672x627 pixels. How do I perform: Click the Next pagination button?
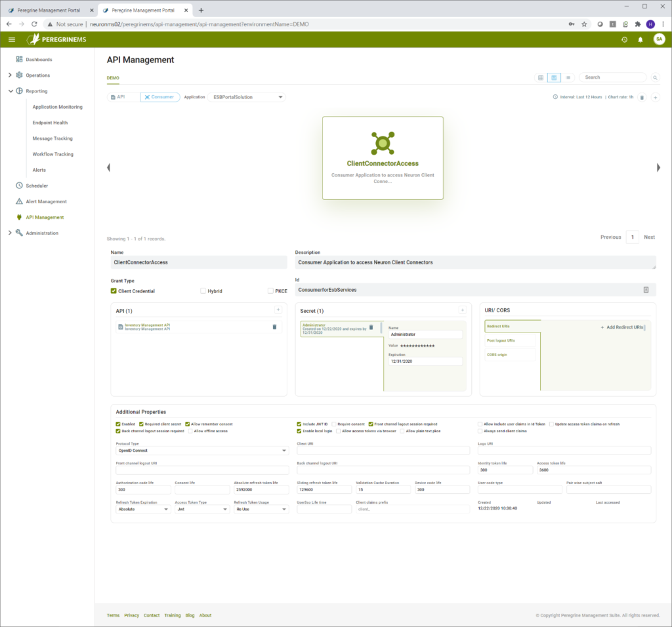tap(649, 237)
